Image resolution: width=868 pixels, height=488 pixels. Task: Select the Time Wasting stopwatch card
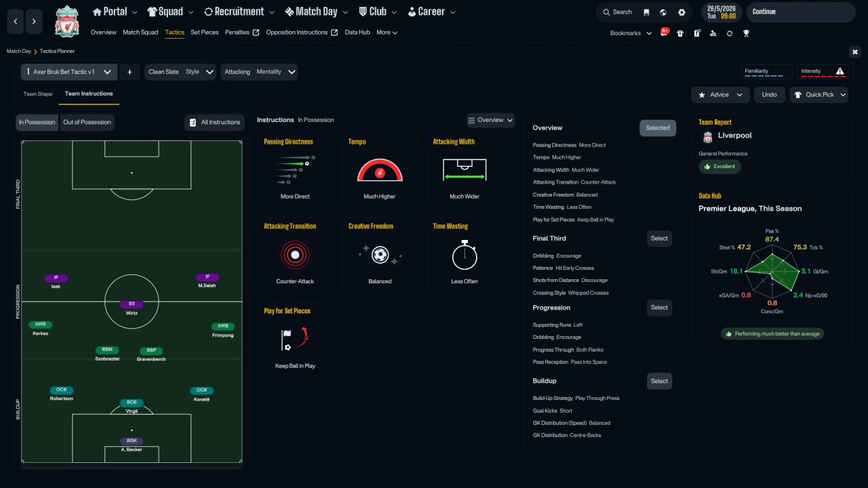465,255
